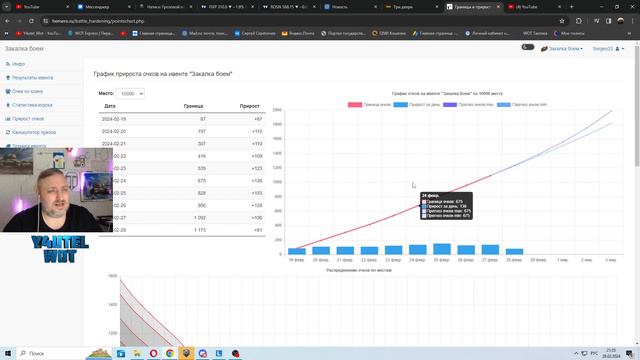Open Прирост очков in the sidebar
The image size is (640, 360).
click(x=25, y=119)
